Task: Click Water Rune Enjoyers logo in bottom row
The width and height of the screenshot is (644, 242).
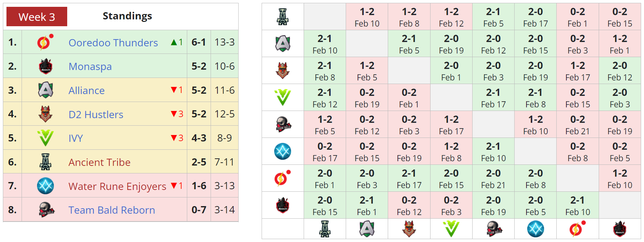Action: [x=535, y=229]
